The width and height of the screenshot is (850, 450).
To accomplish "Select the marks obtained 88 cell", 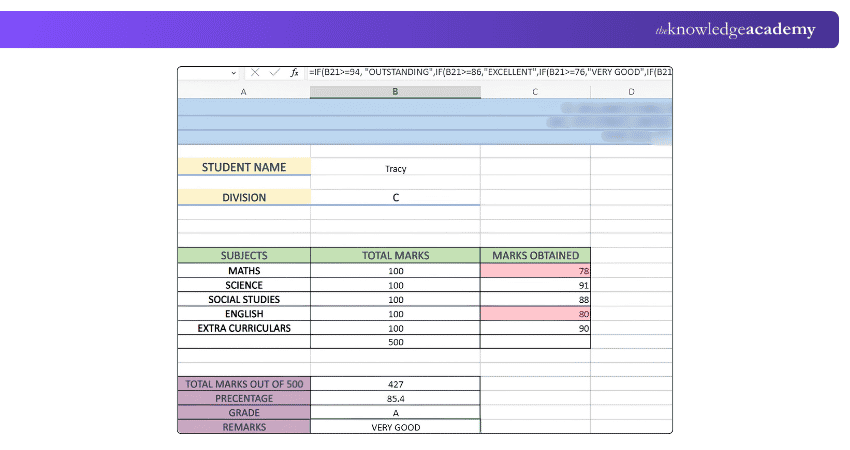I will [536, 299].
